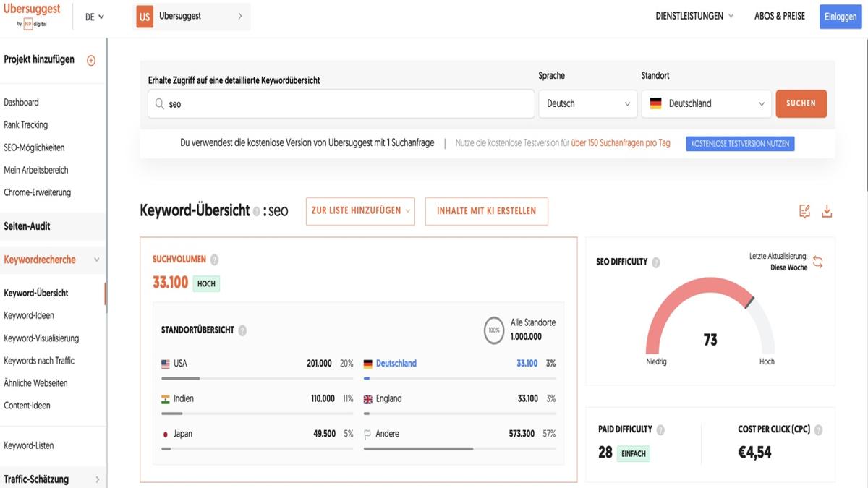
Task: Select Keyword-Übersicht in the sidebar
Action: click(36, 293)
